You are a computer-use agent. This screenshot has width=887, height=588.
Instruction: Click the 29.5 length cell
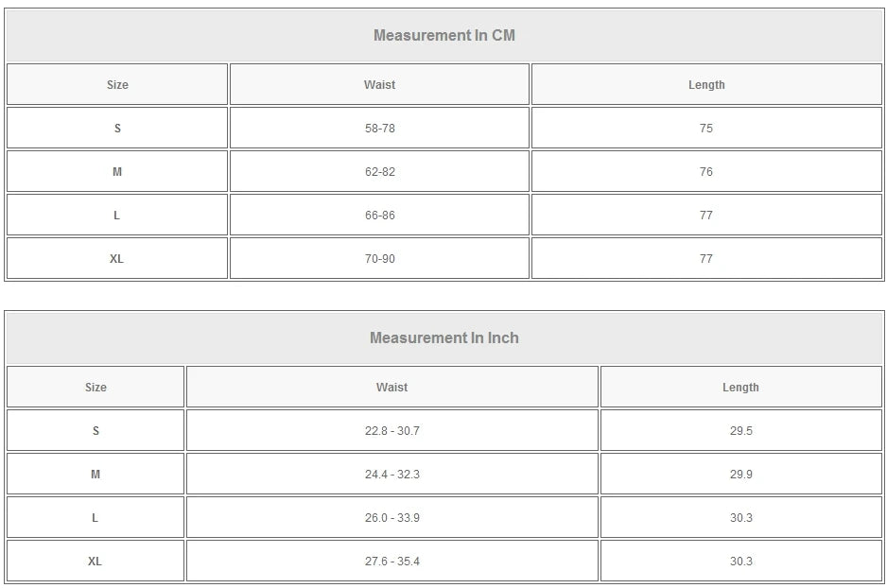click(740, 431)
